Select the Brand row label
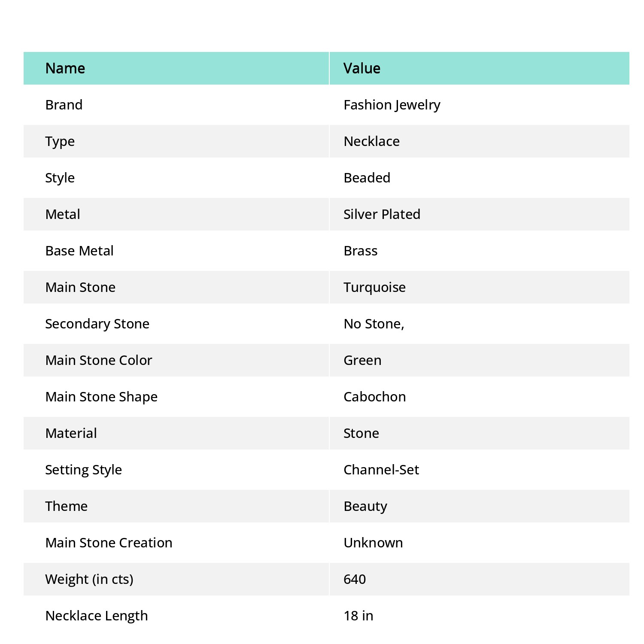The height and width of the screenshot is (644, 644). click(64, 105)
